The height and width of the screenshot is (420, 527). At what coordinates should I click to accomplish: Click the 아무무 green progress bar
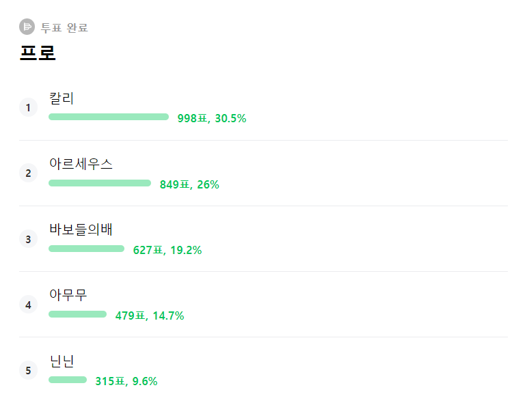[78, 314]
